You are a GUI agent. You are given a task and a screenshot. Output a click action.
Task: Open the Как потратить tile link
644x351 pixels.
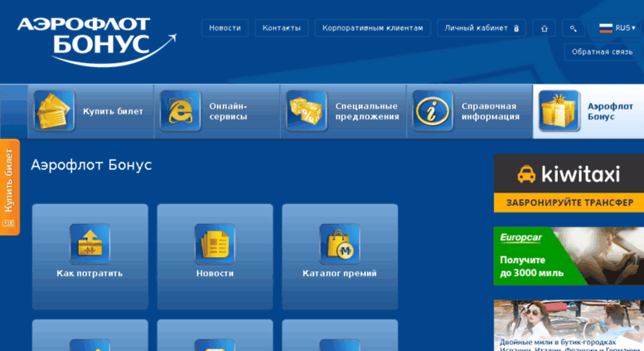(x=90, y=273)
